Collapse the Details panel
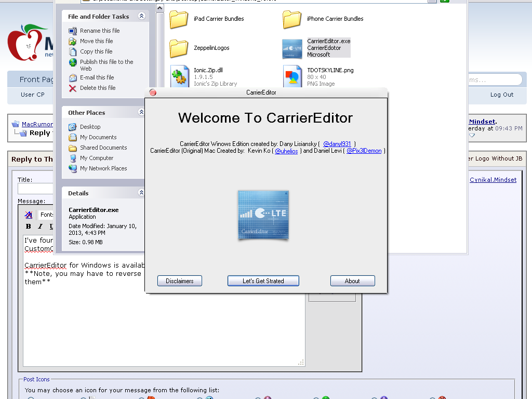 tap(141, 192)
